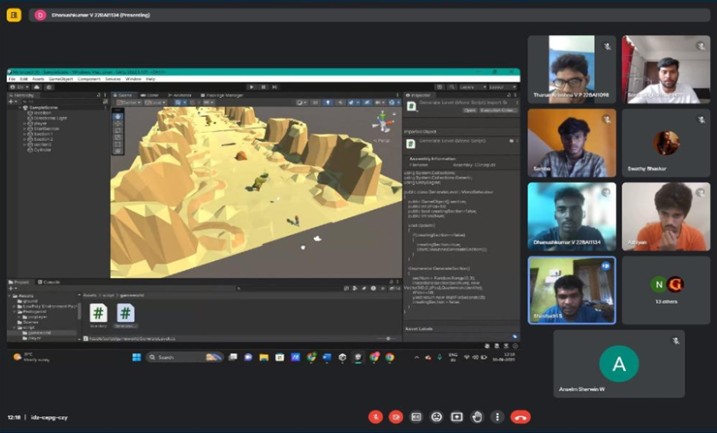
Task: Toggle scene lighting bulb icon
Action: tap(328, 102)
